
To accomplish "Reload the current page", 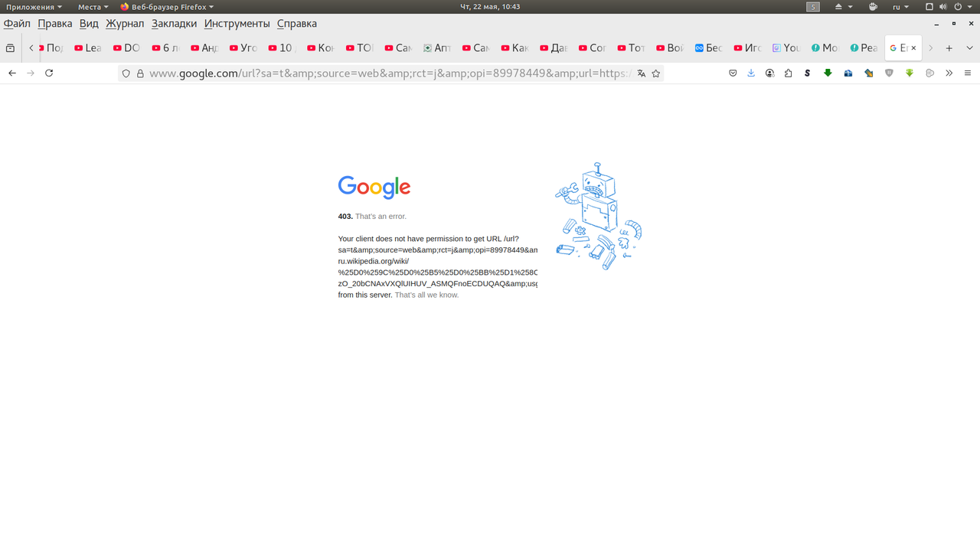I will point(49,73).
